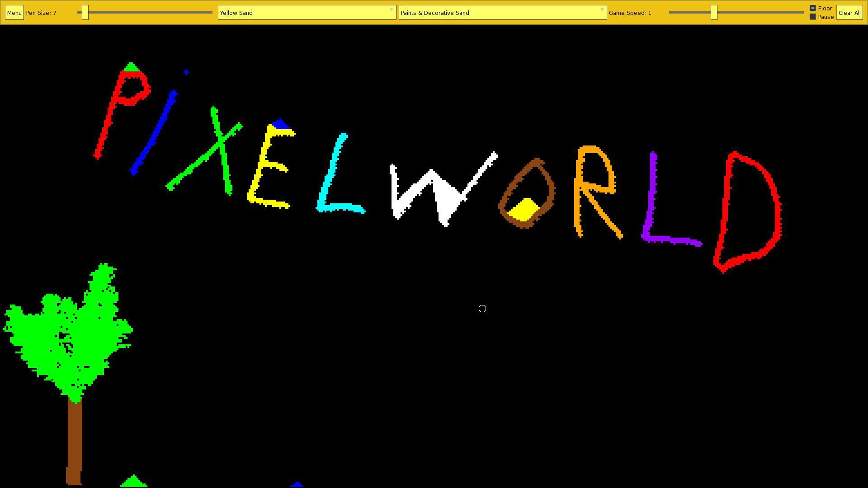The height and width of the screenshot is (488, 868).
Task: Click the yellow sand pile inside the O
Action: [x=524, y=211]
